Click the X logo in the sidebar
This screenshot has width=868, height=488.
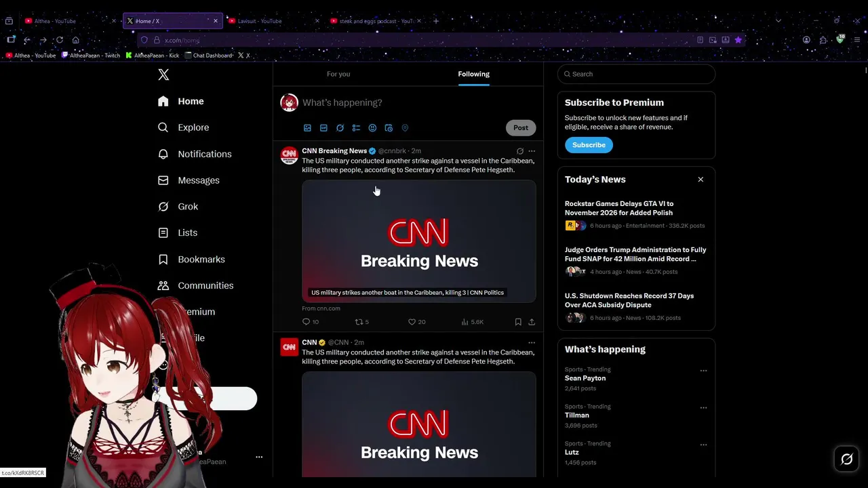tap(163, 75)
